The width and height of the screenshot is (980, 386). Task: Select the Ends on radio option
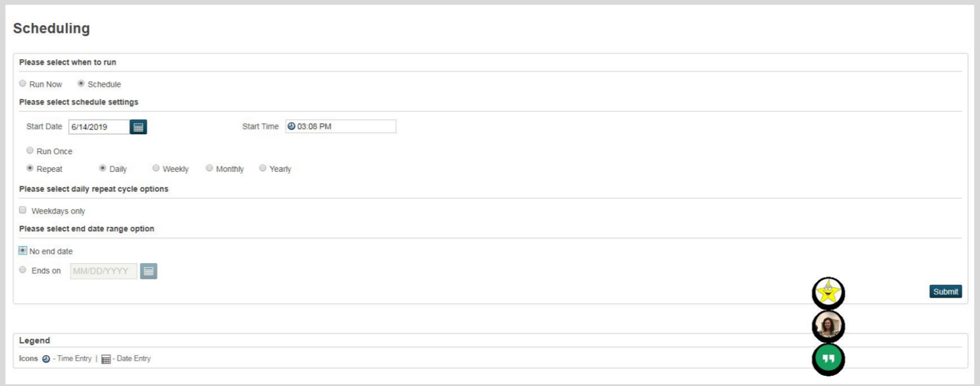click(23, 270)
